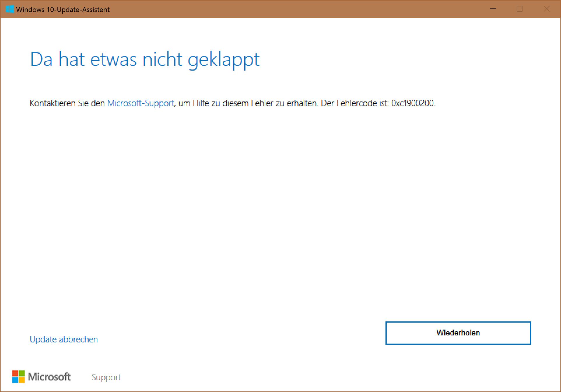Click the heading 'Da hat etwas nicht geklappt'
The width and height of the screenshot is (561, 392).
tap(145, 60)
